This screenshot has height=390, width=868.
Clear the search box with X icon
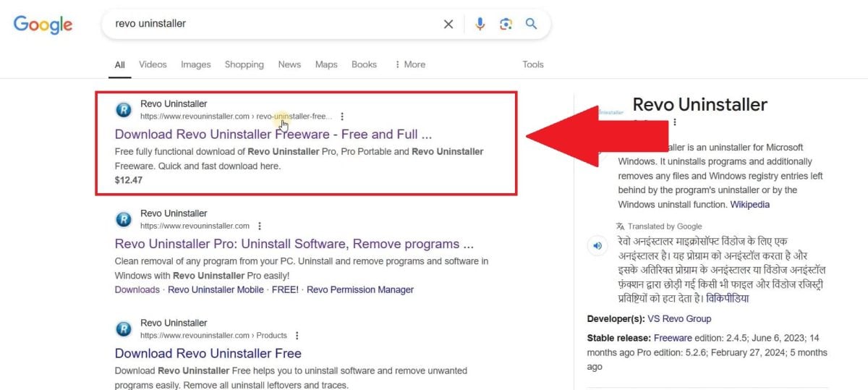click(448, 24)
